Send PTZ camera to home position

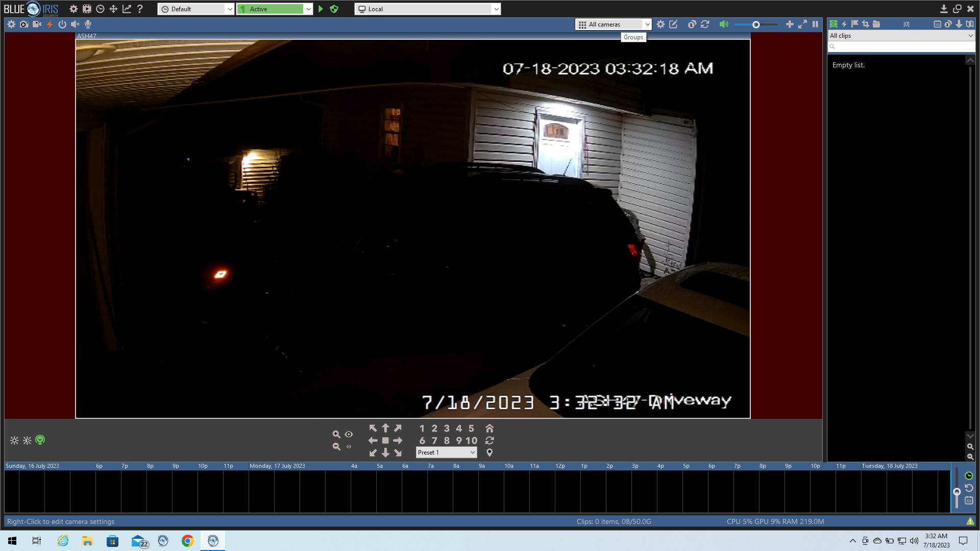489,428
